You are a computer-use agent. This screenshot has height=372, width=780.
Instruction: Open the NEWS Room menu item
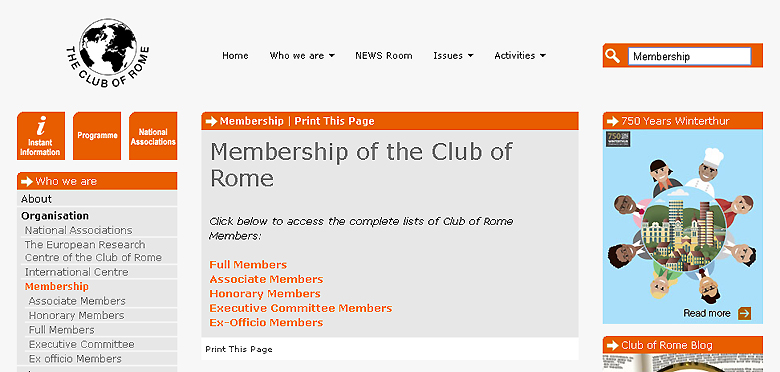(x=384, y=56)
